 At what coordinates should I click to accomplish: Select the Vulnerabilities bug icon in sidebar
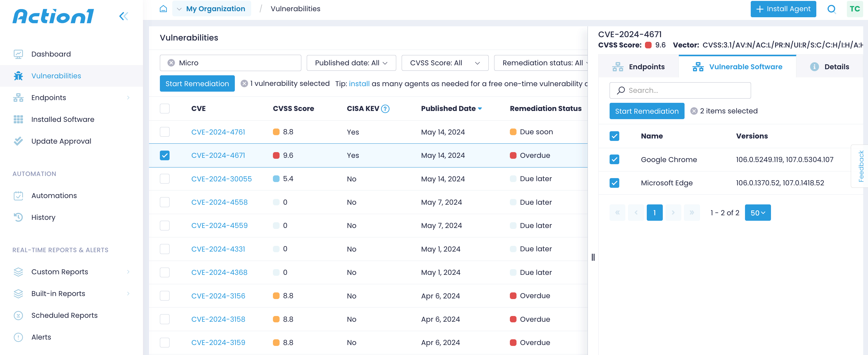(19, 76)
